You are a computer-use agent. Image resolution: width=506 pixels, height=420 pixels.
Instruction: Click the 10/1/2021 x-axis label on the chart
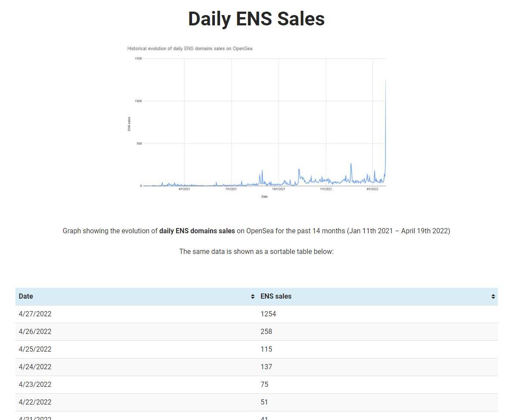279,189
